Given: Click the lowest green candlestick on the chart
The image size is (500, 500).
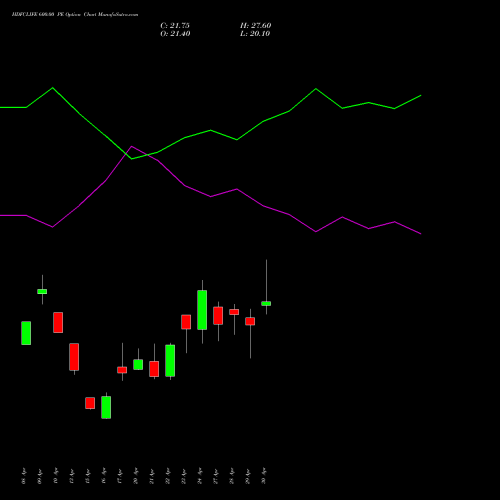Looking at the screenshot, I should (106, 407).
